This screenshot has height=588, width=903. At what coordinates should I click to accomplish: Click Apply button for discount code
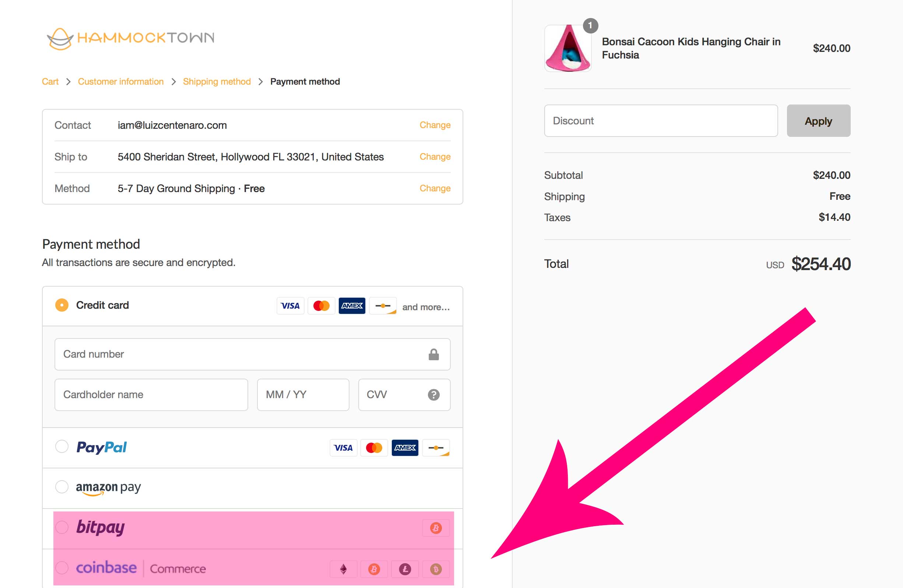(819, 121)
